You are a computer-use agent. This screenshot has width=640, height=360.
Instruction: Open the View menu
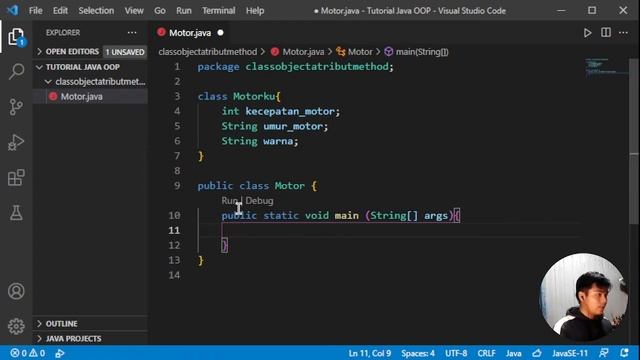(134, 11)
